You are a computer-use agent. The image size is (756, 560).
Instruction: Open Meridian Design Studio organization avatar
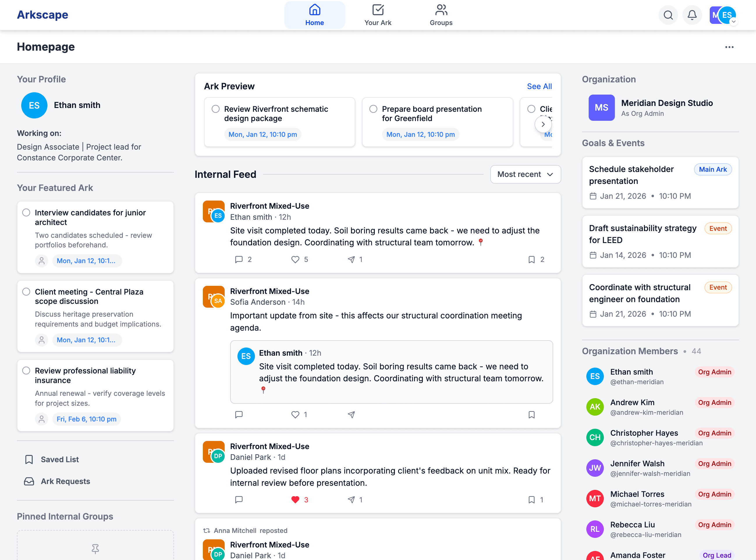pos(601,107)
